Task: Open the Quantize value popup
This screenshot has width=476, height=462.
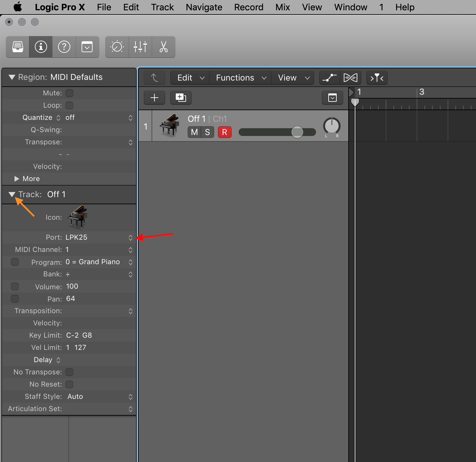Action: point(99,118)
